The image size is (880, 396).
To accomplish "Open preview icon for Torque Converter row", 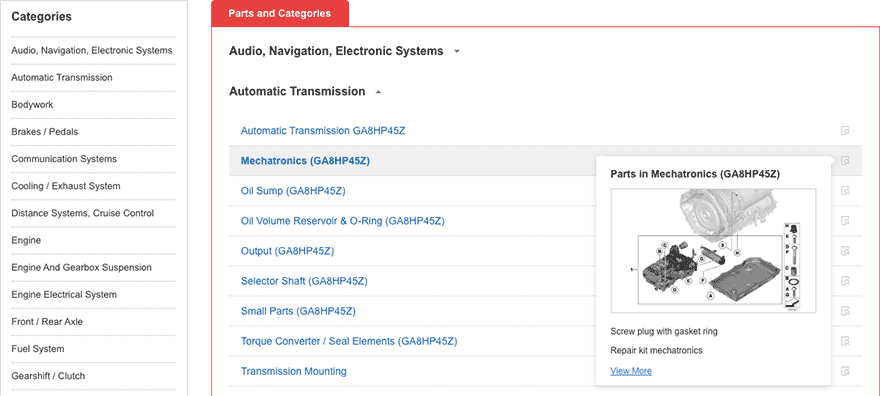I will coord(845,341).
